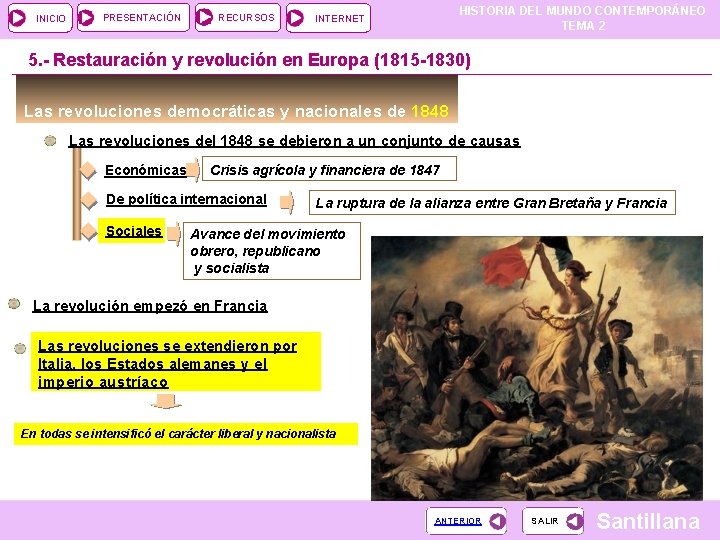Image resolution: width=720 pixels, height=540 pixels.
Task: Click the diamond bullet beside De política internacional
Action: tap(89, 201)
